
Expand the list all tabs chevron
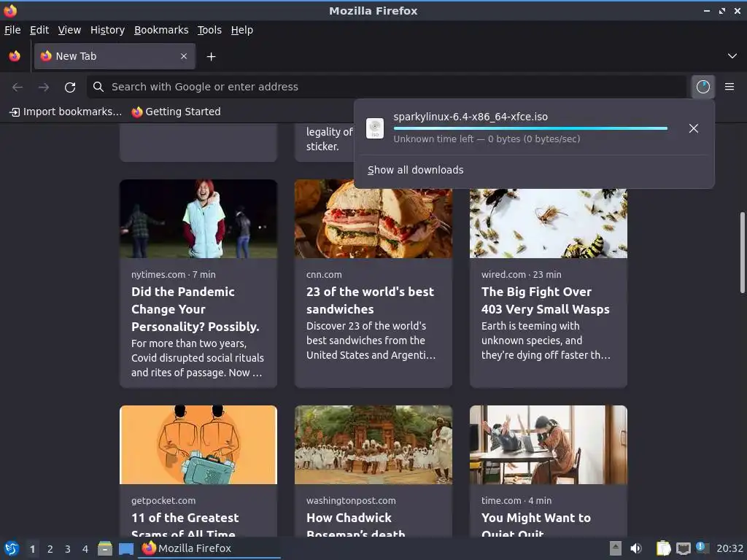coord(732,56)
